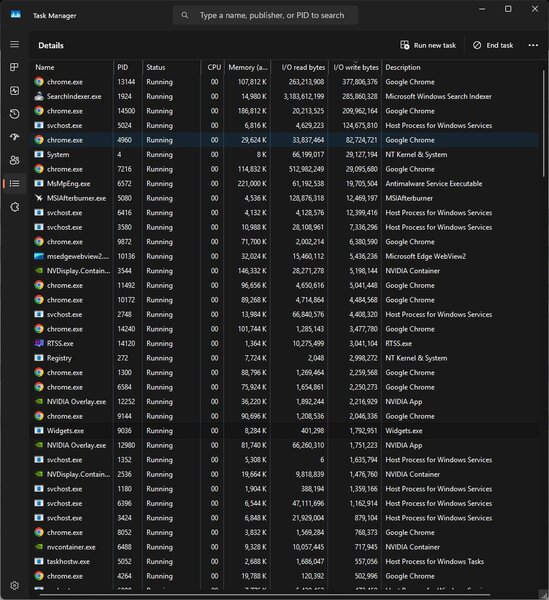Click the process search field
The width and height of the screenshot is (549, 600).
266,15
